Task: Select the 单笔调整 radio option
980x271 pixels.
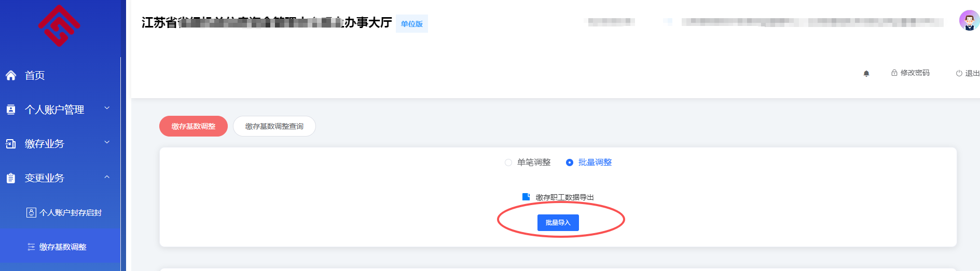Action: 508,162
